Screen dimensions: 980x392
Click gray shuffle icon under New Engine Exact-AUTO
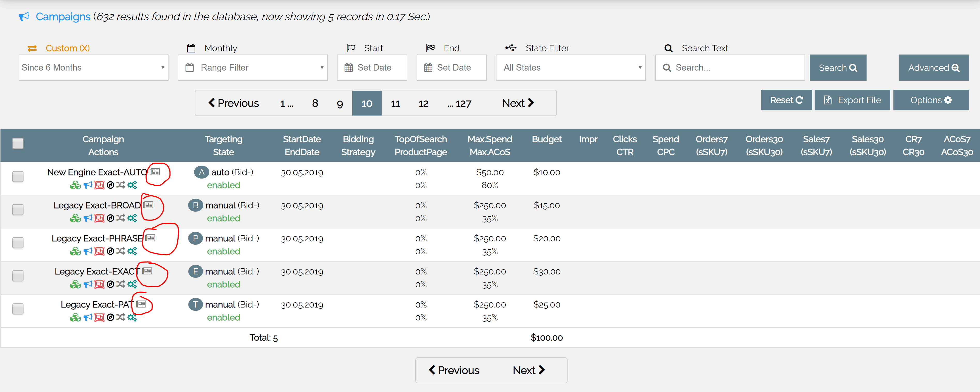point(121,185)
